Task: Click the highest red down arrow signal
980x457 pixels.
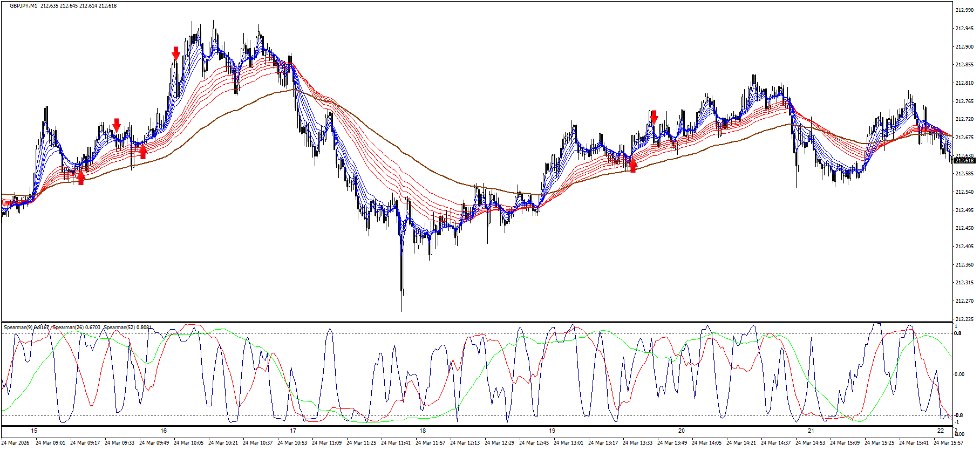Action: [x=176, y=53]
